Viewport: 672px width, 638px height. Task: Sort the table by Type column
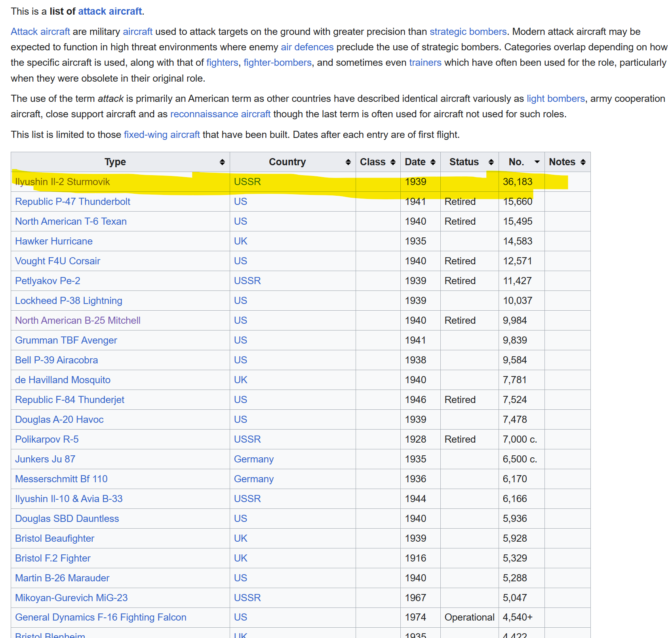click(x=222, y=162)
